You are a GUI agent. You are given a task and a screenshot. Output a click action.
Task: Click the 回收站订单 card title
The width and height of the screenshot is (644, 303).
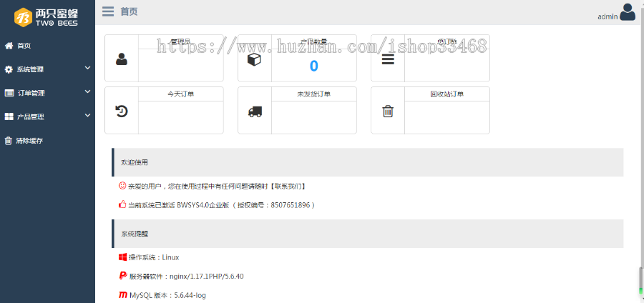447,94
